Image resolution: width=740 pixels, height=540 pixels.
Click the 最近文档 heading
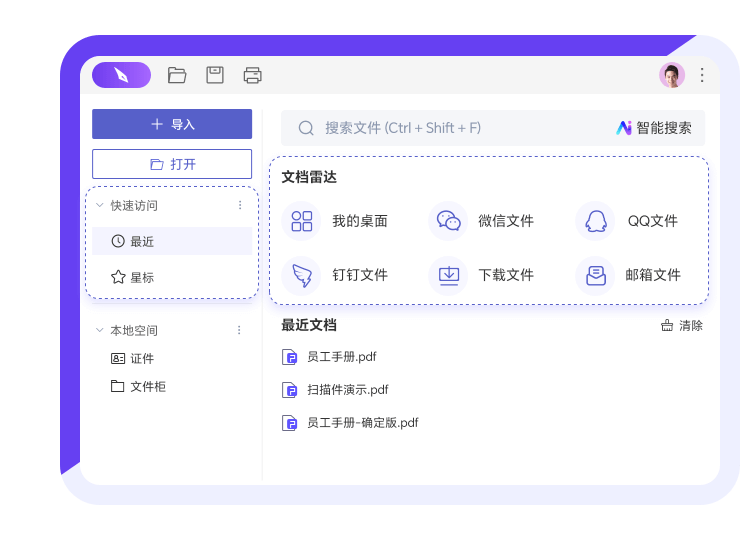(309, 325)
